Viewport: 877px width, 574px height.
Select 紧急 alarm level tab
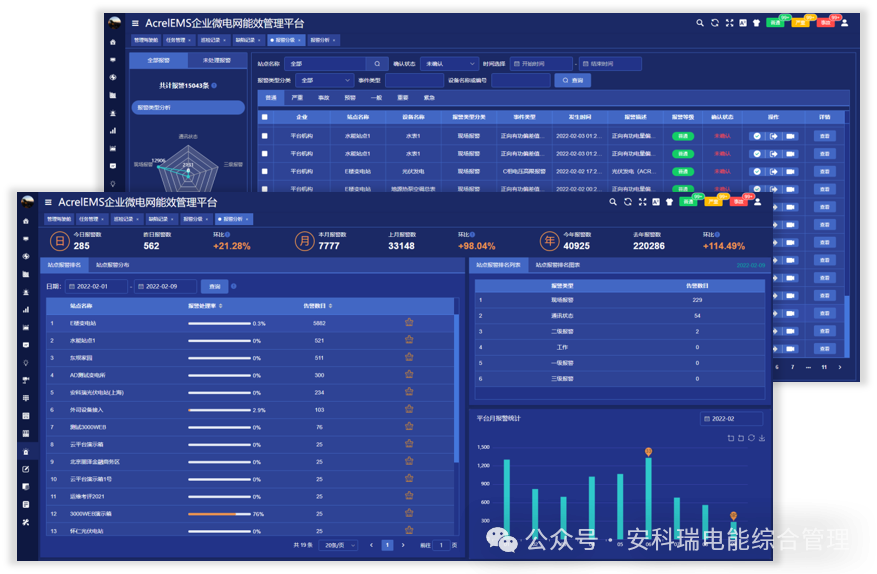point(429,98)
